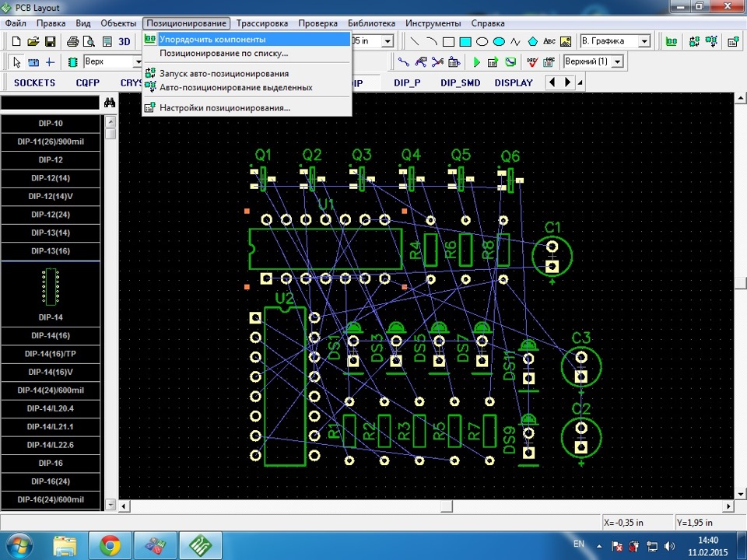Pick DIP-14(16)/TP from component list
The width and height of the screenshot is (747, 560).
[51, 354]
